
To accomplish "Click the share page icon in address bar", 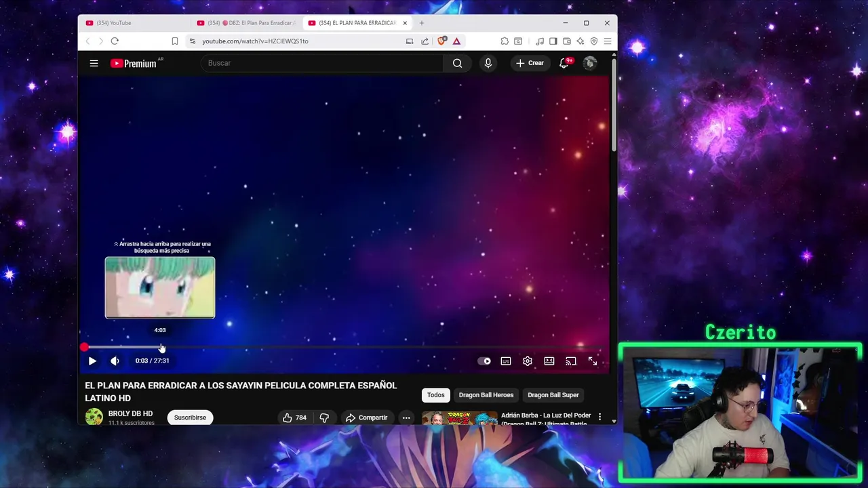I will [425, 41].
